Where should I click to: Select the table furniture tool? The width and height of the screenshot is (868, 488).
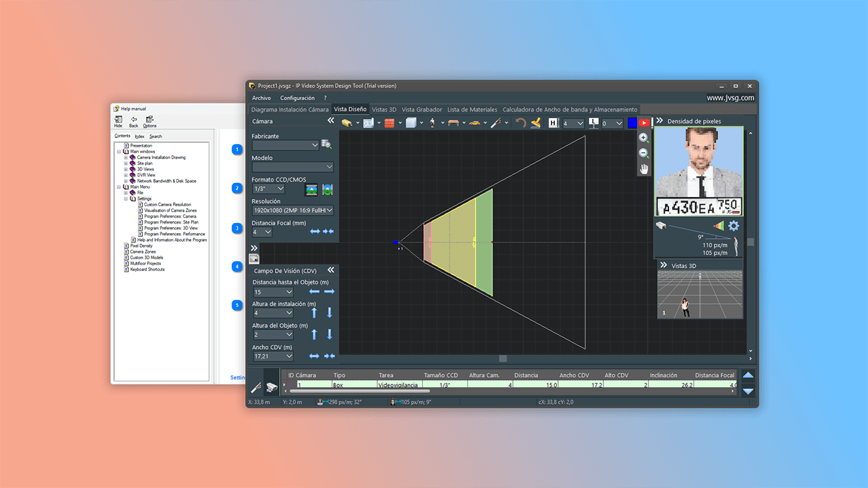[x=453, y=122]
